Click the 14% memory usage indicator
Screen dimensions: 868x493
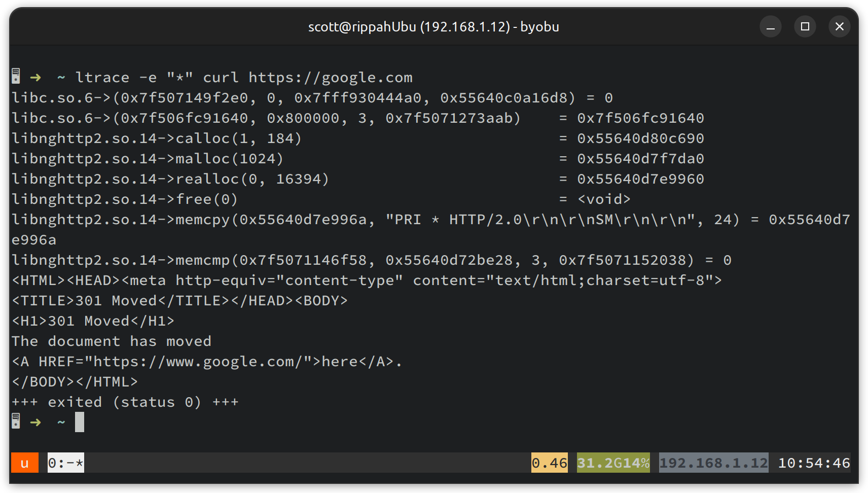[x=637, y=463]
